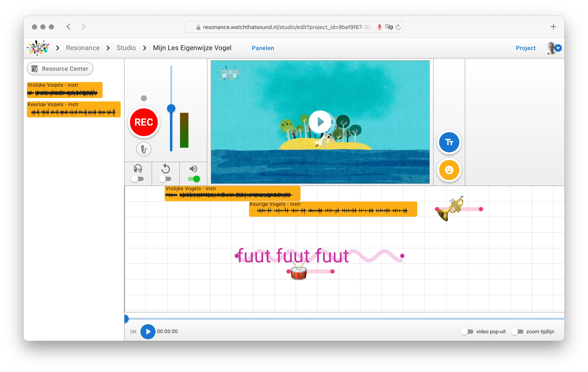Open the emoji picker with the smiley icon
Image resolution: width=588 pixels, height=372 pixels.
point(449,170)
